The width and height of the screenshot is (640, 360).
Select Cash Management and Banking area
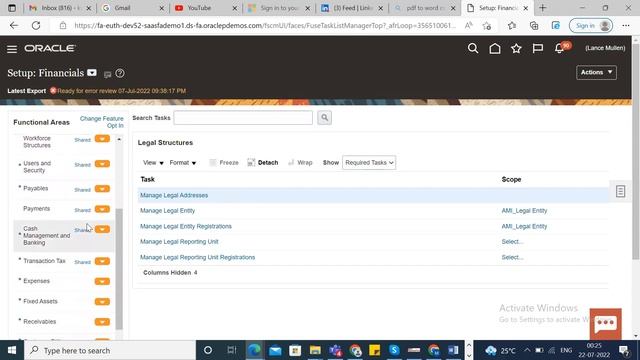pyautogui.click(x=47, y=236)
